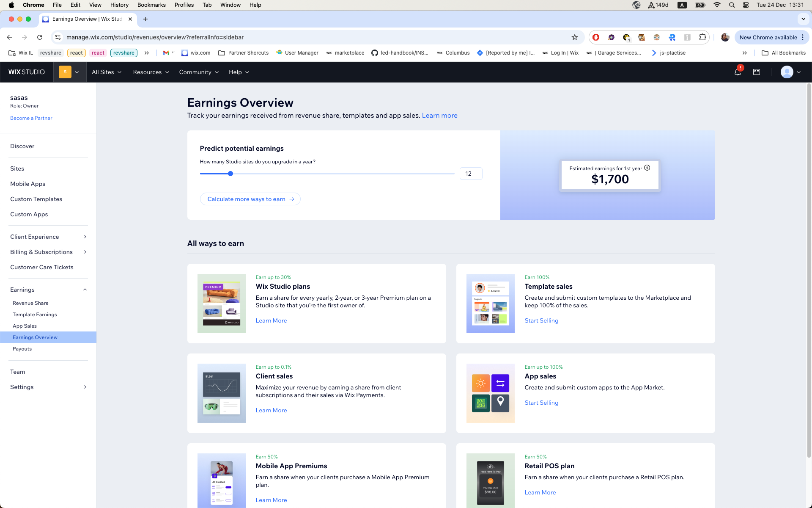Image resolution: width=812 pixels, height=508 pixels.
Task: Show info about estimated earnings
Action: [647, 168]
